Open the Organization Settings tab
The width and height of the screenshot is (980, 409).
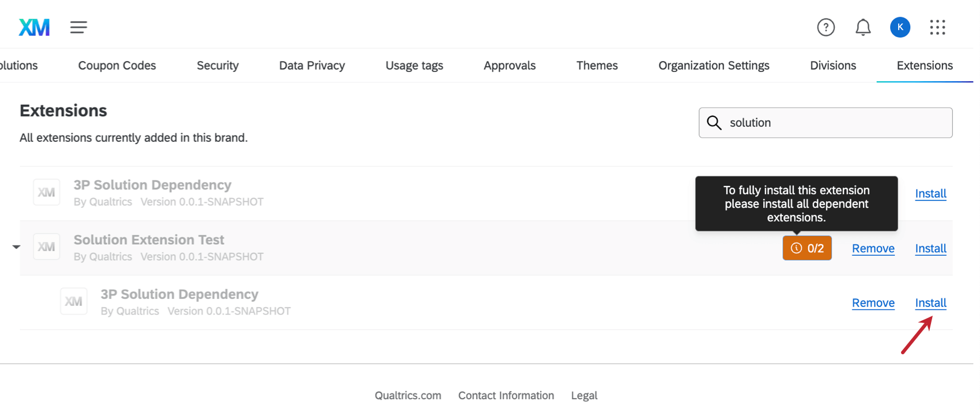(713, 66)
